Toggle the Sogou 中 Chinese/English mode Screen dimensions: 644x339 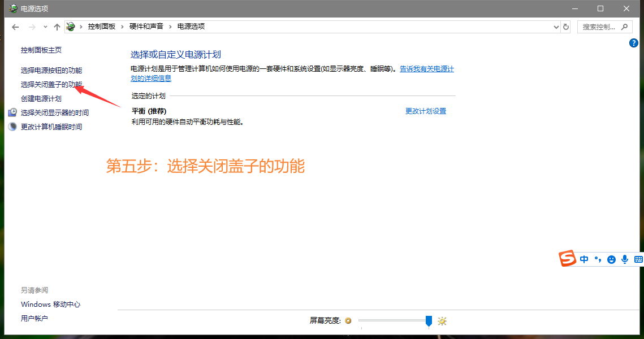pyautogui.click(x=584, y=259)
